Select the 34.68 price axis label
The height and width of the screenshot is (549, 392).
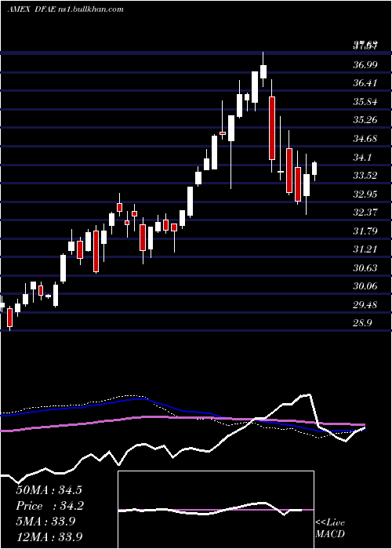(365, 139)
